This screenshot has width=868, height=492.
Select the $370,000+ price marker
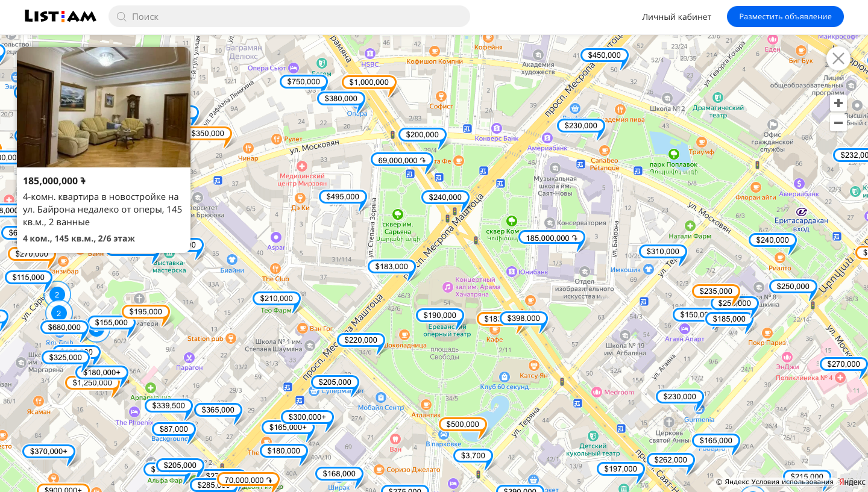point(49,452)
